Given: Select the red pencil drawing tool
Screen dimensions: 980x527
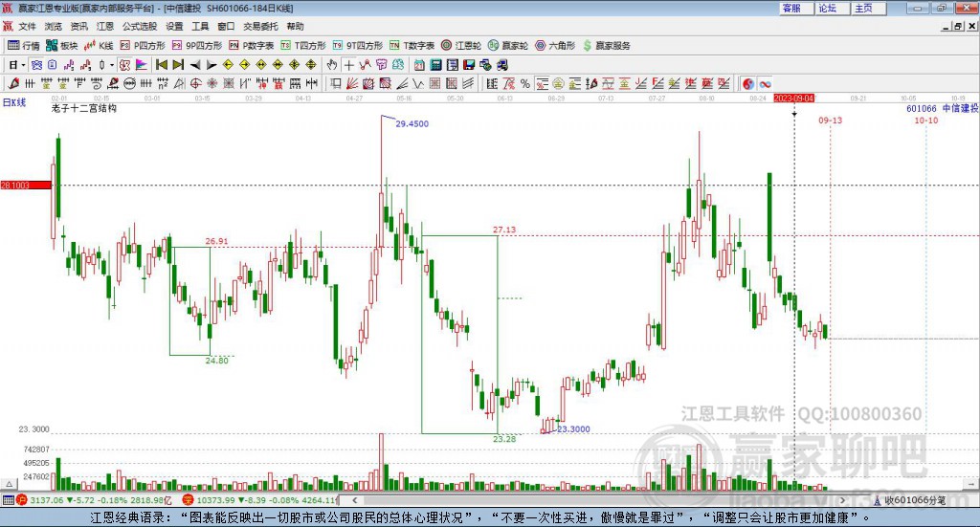Looking at the screenshot, I should pos(14,83).
